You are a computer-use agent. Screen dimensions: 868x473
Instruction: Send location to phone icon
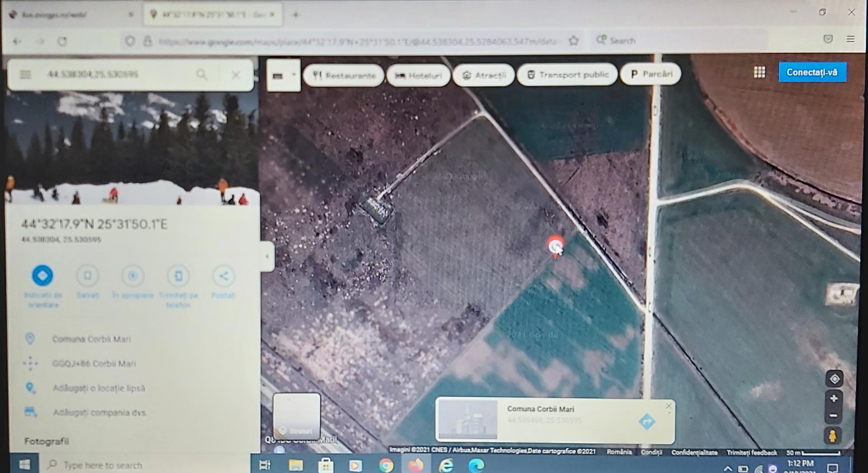(179, 276)
